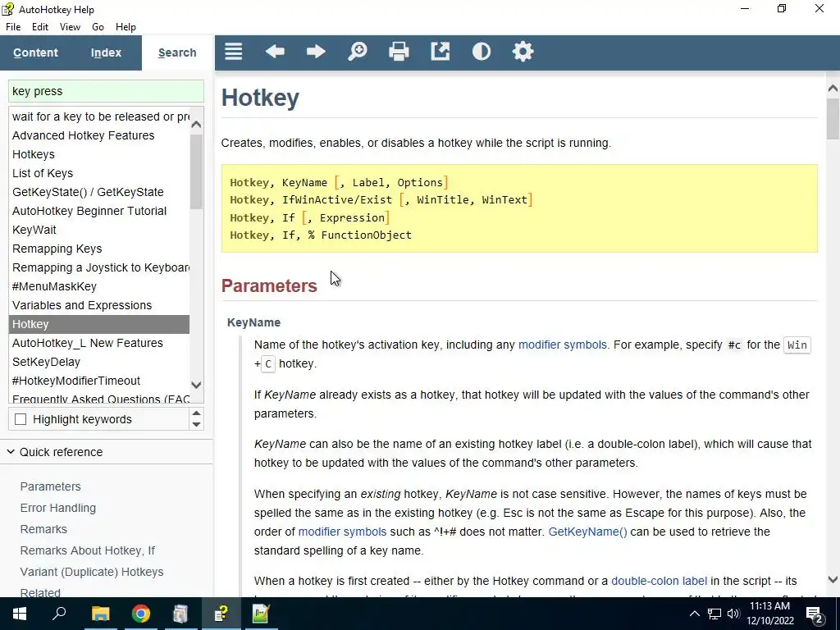
Task: Select 'KeyWait' search result
Action: coord(99,230)
